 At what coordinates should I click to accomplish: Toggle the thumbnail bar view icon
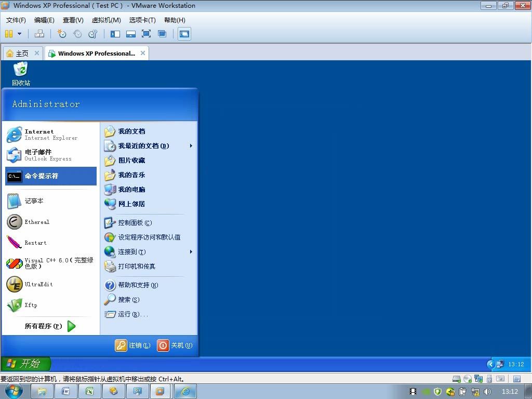(x=130, y=34)
